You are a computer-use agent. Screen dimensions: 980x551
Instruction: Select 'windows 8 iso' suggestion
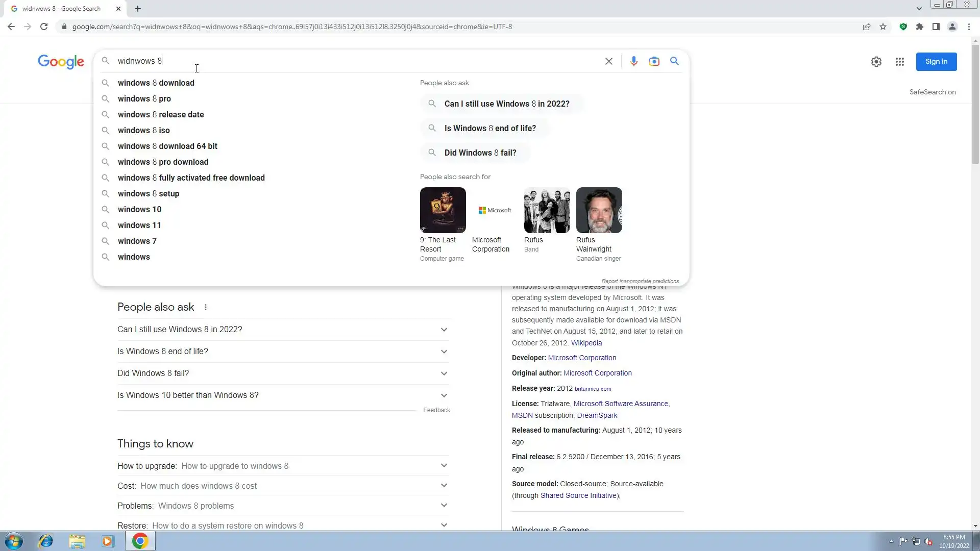pos(143,130)
